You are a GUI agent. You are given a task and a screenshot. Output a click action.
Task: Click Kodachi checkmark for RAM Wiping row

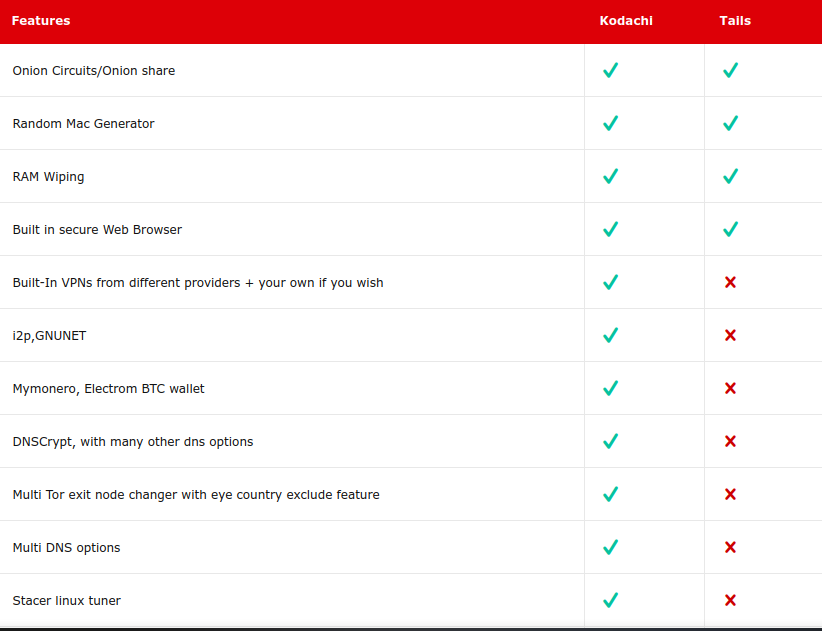(611, 176)
